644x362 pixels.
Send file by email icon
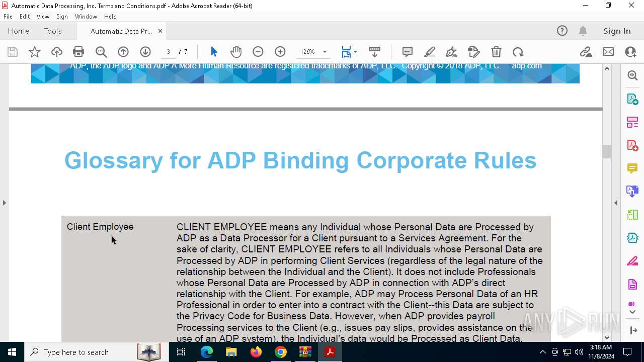pos(608,52)
